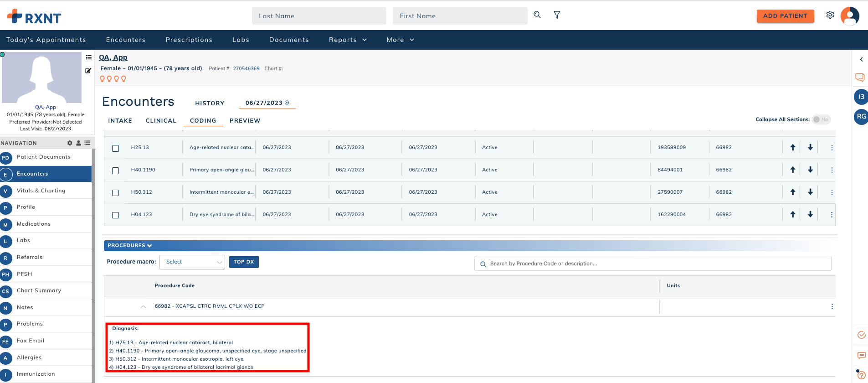Image resolution: width=868 pixels, height=383 pixels.
Task: Switch to the INTAKE tab
Action: point(120,120)
